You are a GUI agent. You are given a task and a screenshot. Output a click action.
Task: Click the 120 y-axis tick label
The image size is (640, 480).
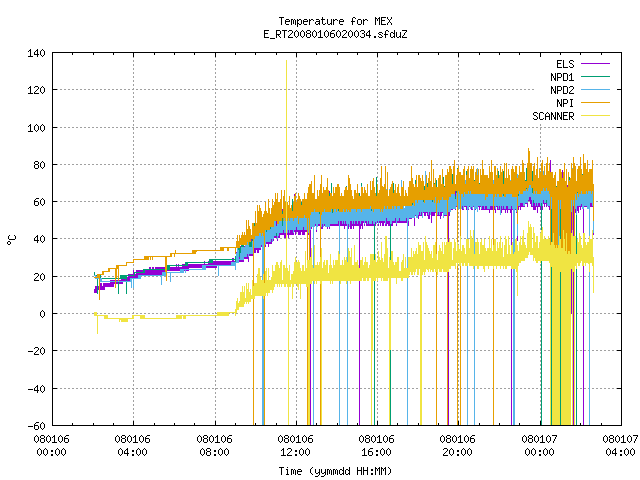[x=36, y=90]
